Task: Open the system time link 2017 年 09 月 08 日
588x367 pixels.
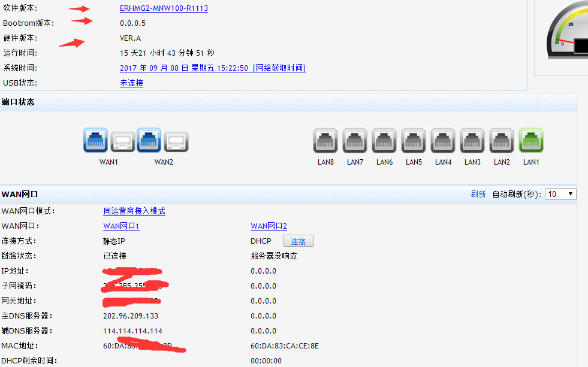Action: pos(213,68)
